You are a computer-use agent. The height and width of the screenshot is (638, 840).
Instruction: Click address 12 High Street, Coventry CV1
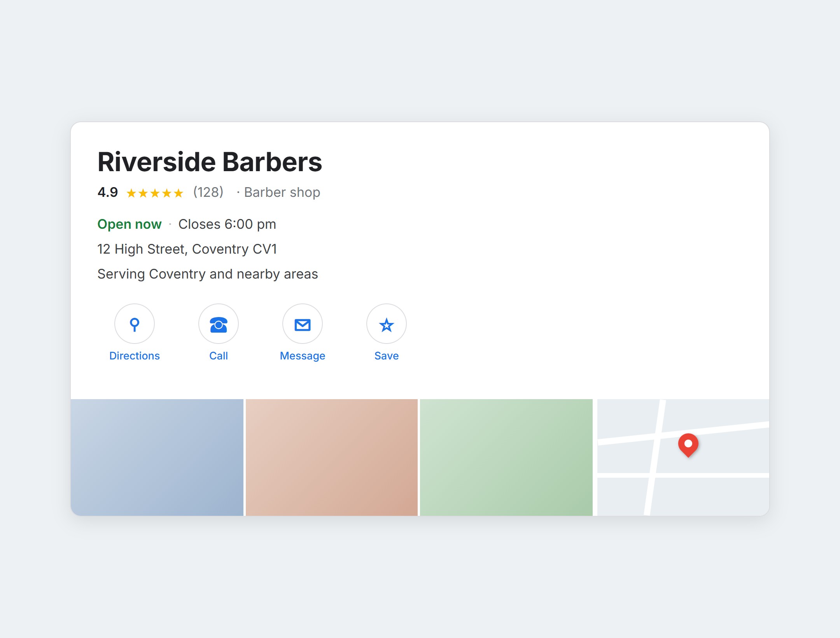point(187,249)
